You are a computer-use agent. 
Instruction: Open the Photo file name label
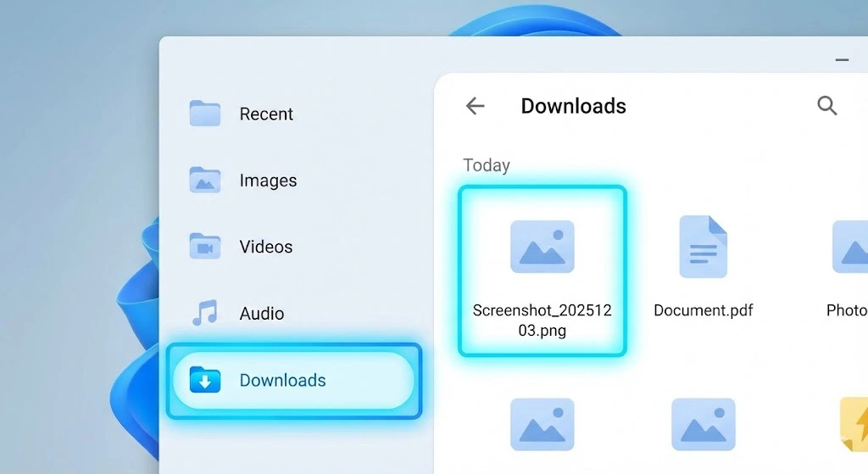[x=847, y=310]
